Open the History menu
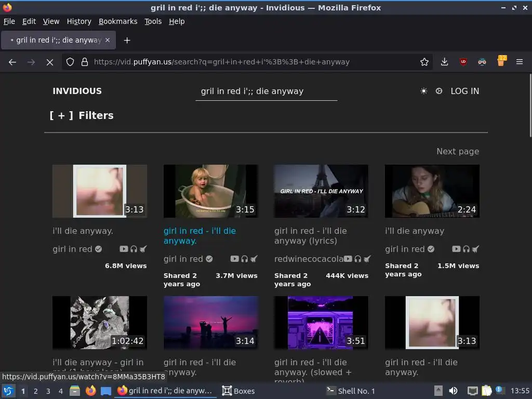This screenshot has height=399, width=532. [79, 21]
